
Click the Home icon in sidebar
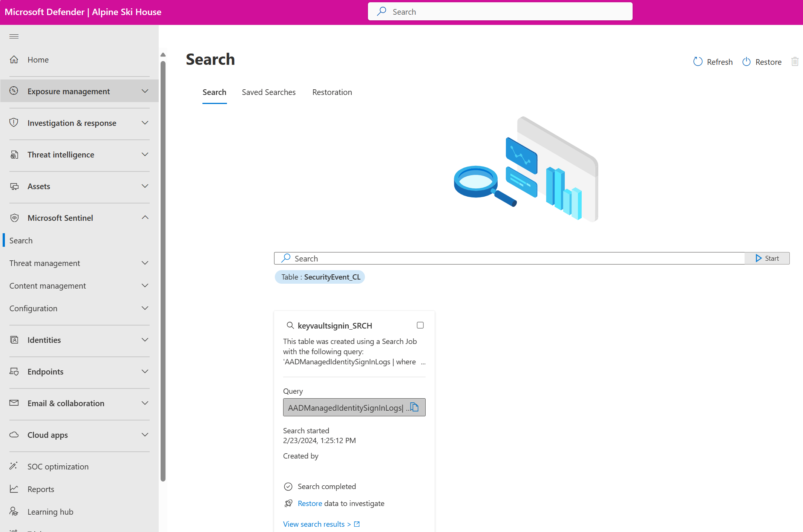pyautogui.click(x=14, y=60)
